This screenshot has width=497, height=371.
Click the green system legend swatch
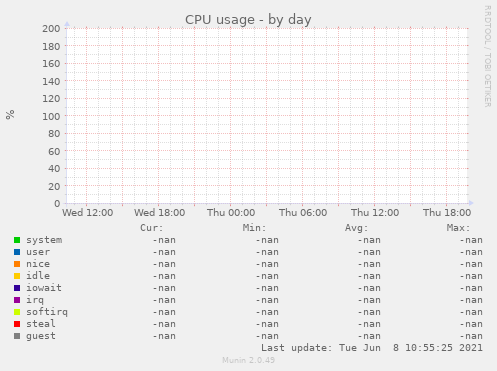(17, 240)
